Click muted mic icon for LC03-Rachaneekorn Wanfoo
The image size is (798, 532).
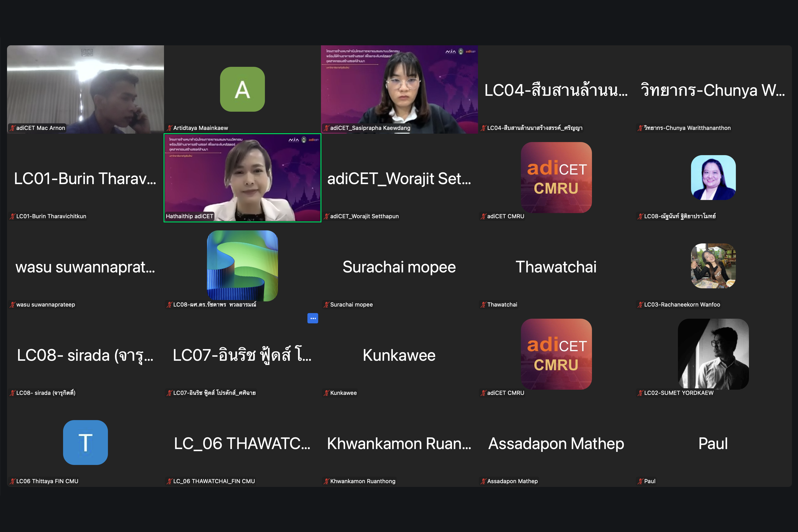pos(640,305)
